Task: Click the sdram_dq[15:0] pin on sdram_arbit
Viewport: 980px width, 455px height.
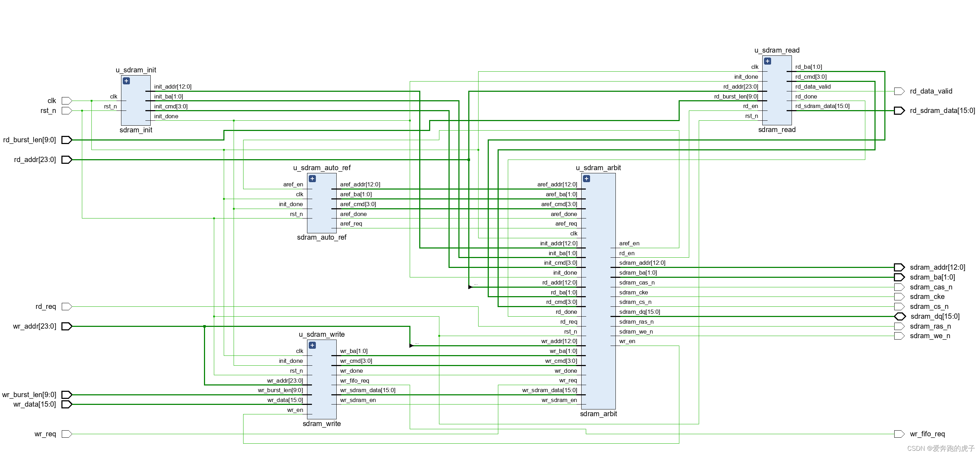Action: [639, 312]
